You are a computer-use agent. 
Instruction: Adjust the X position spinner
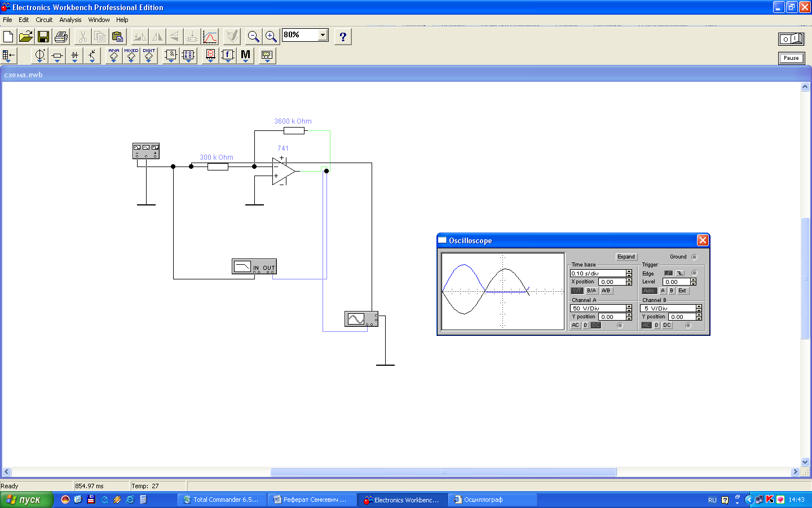[x=629, y=282]
